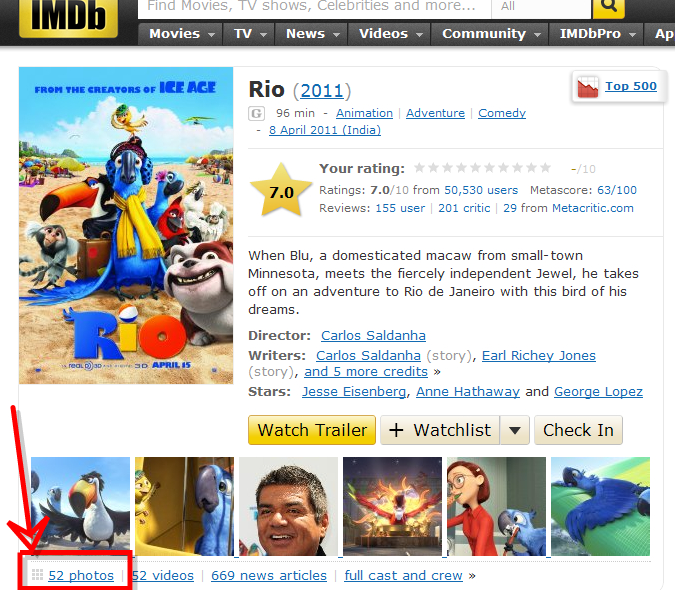This screenshot has height=590, width=675.
Task: Open the red-haired woman photo thumbnail
Action: (x=496, y=506)
